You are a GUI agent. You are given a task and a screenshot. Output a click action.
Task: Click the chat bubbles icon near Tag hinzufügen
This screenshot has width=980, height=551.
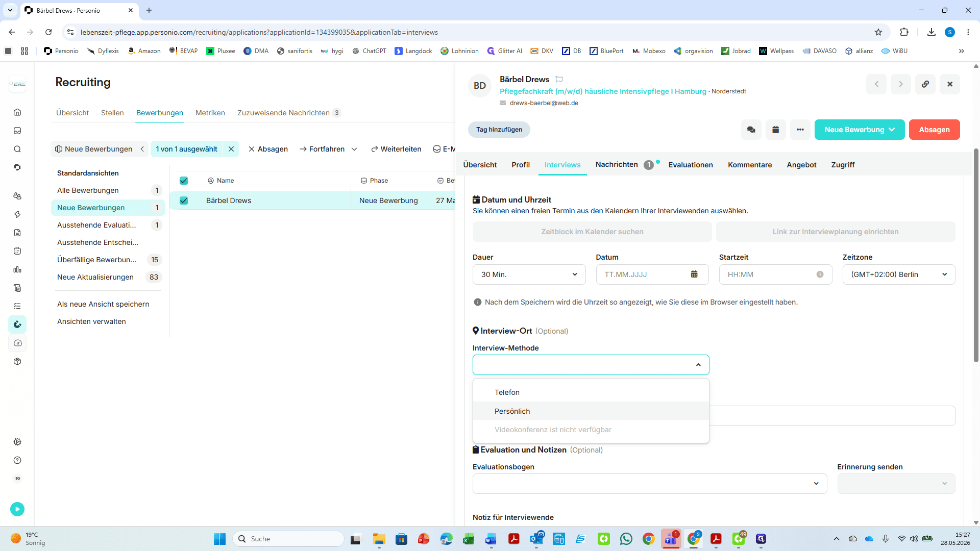(751, 130)
